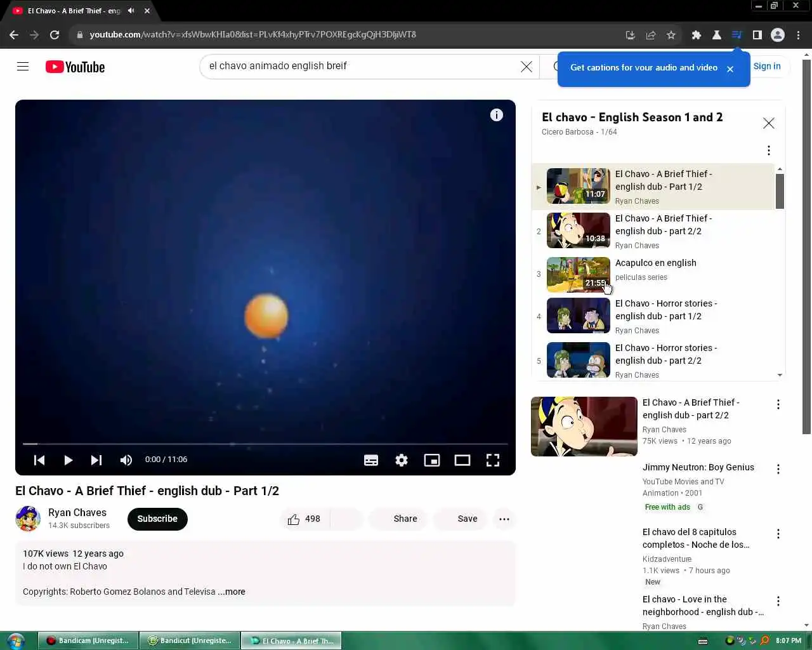Image resolution: width=812 pixels, height=650 pixels.
Task: Switch to Bandicam taskbar window
Action: [88, 641]
